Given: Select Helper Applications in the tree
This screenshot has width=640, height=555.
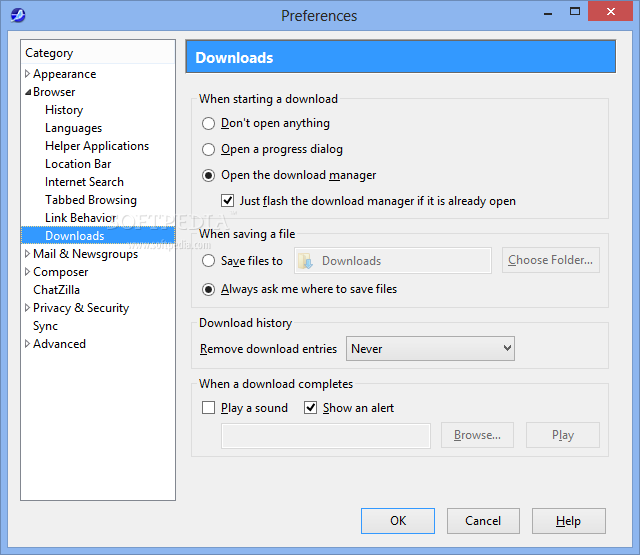Looking at the screenshot, I should click(97, 146).
